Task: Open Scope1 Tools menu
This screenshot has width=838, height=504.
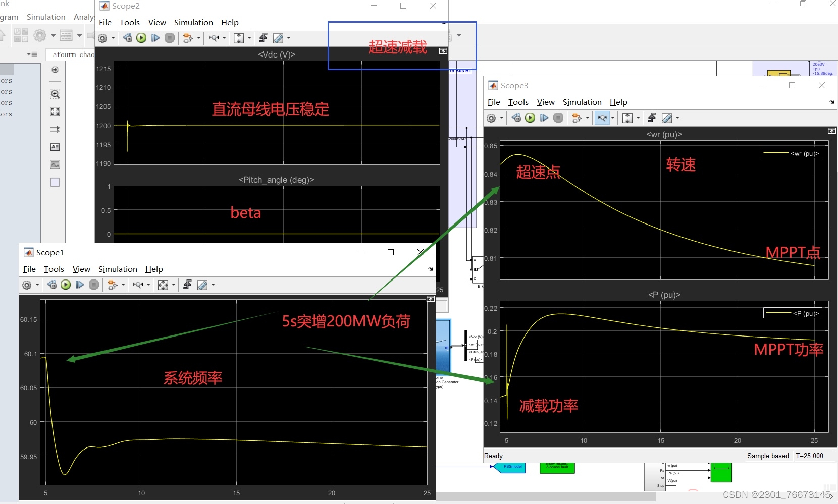Action: 54,269
